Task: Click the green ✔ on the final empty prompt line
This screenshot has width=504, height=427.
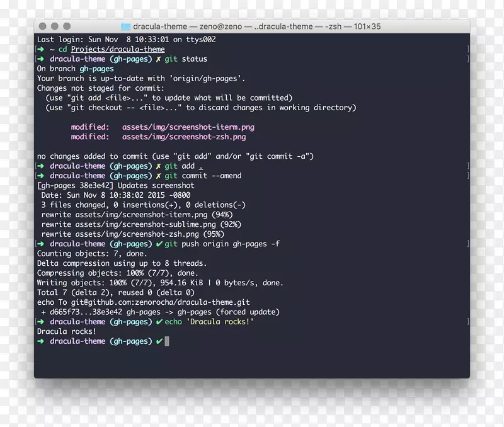Action: pos(159,341)
